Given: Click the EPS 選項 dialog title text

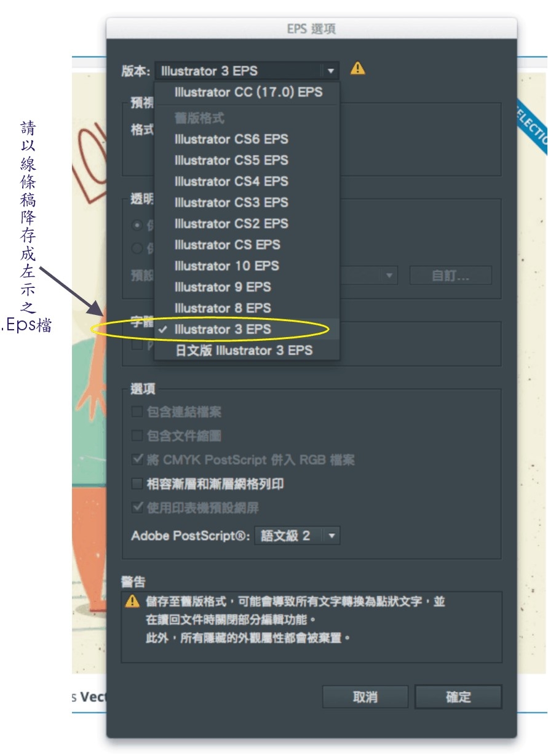Looking at the screenshot, I should coord(311,29).
